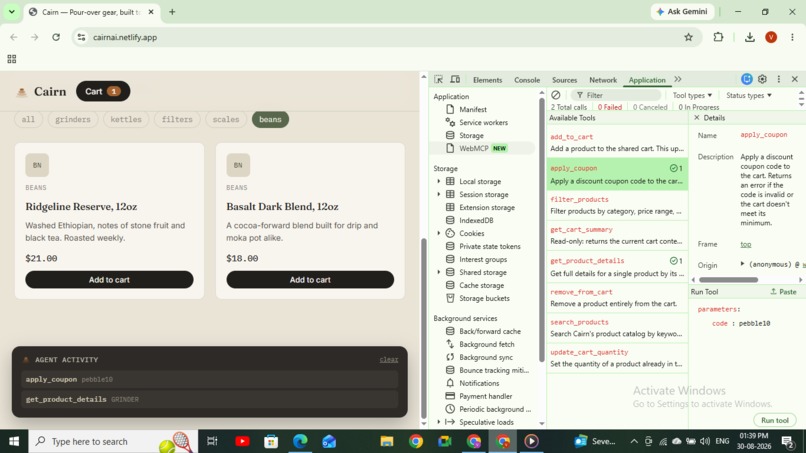The image size is (806, 453).
Task: Open the Tool types dropdown
Action: click(692, 95)
